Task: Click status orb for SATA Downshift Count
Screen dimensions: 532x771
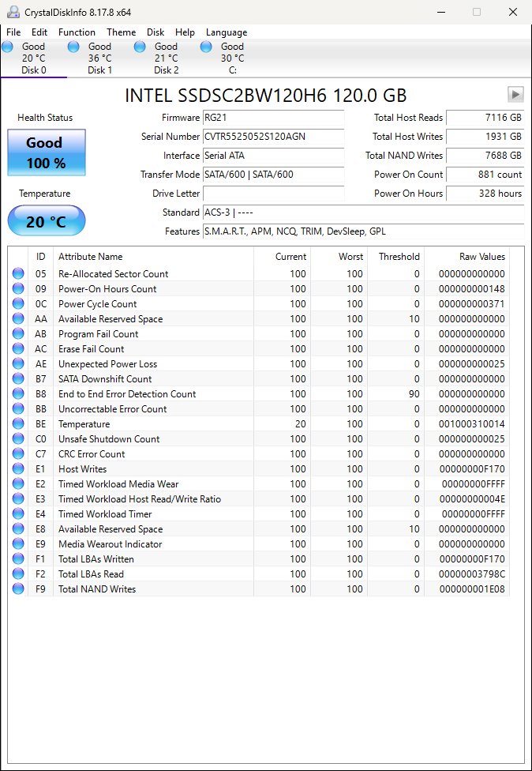Action: [18, 378]
